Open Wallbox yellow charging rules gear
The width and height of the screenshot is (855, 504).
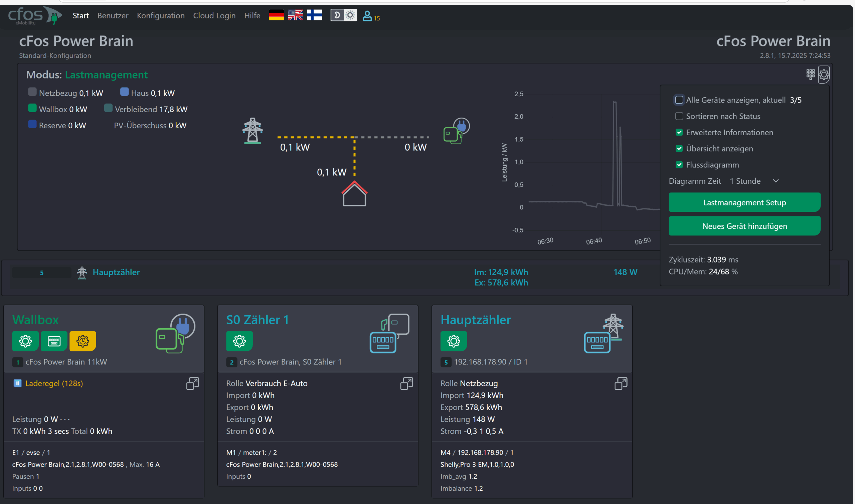[x=82, y=341]
